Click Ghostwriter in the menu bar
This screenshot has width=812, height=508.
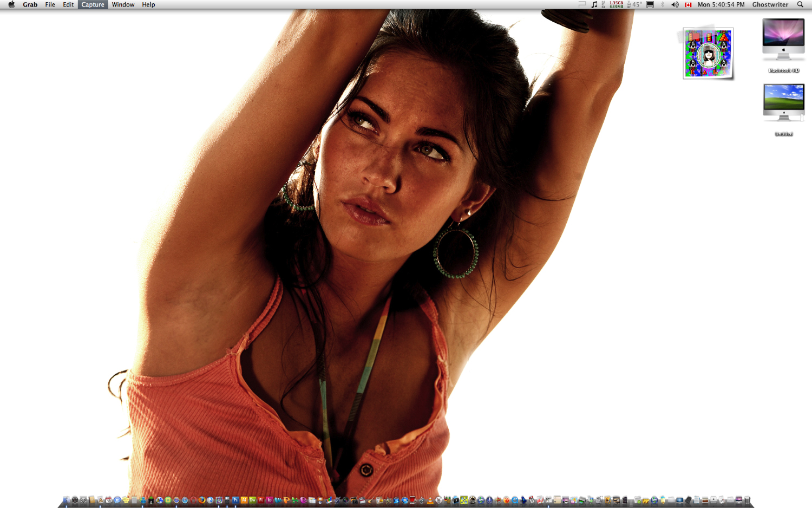pyautogui.click(x=770, y=4)
